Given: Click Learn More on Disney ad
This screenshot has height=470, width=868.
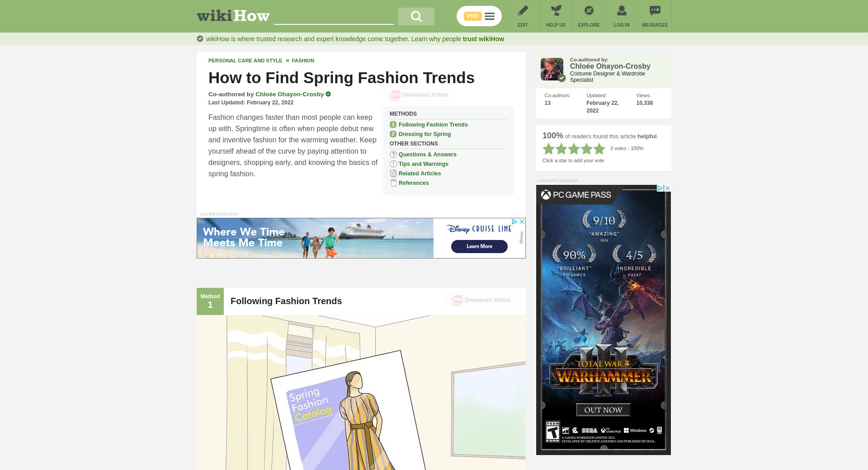Looking at the screenshot, I should click(479, 246).
